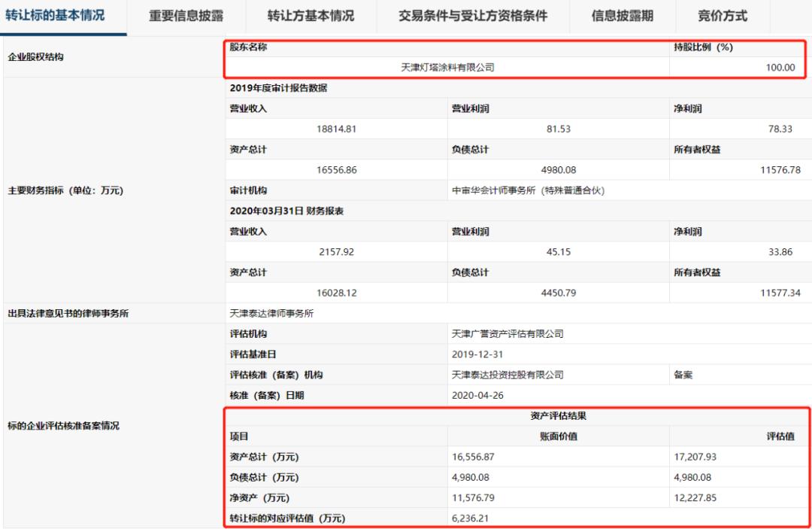
Task: Switch to the 重要信息披露 tab
Action: pos(186,16)
